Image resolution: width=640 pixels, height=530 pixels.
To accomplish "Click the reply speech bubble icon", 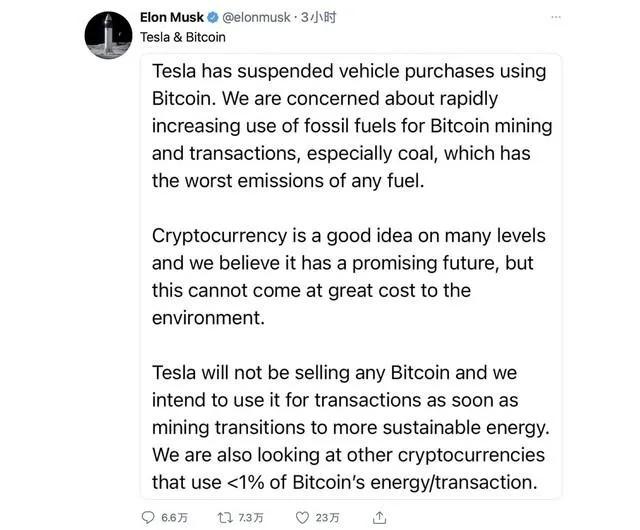I will point(147,516).
